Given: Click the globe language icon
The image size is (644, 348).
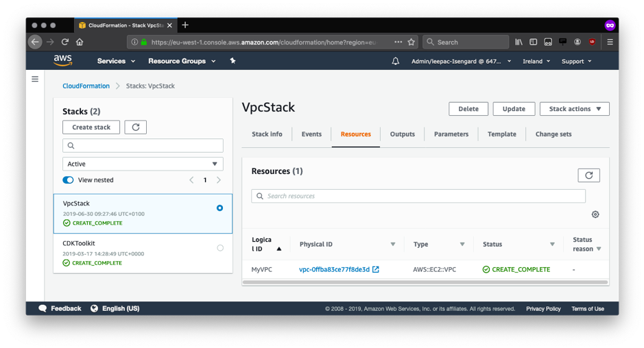Looking at the screenshot, I should point(94,308).
